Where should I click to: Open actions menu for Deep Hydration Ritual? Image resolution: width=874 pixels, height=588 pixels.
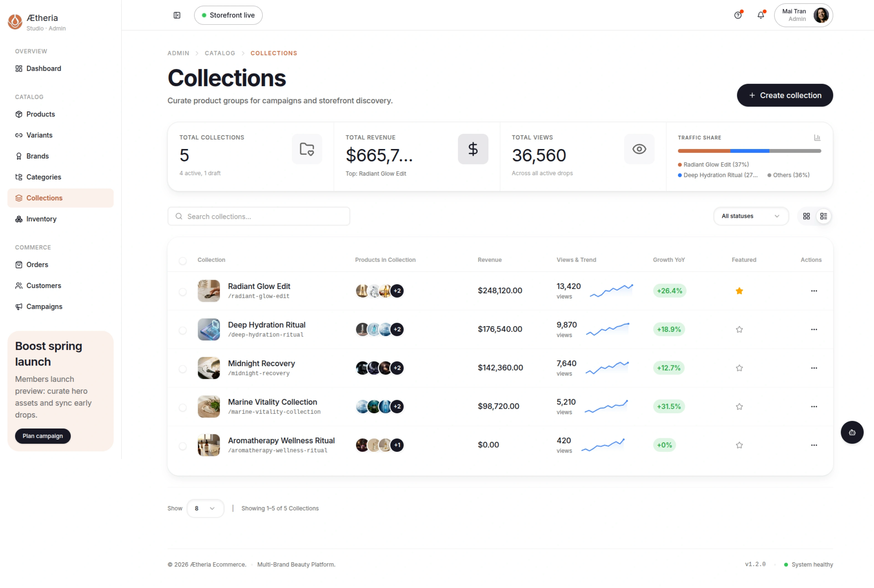pyautogui.click(x=814, y=329)
